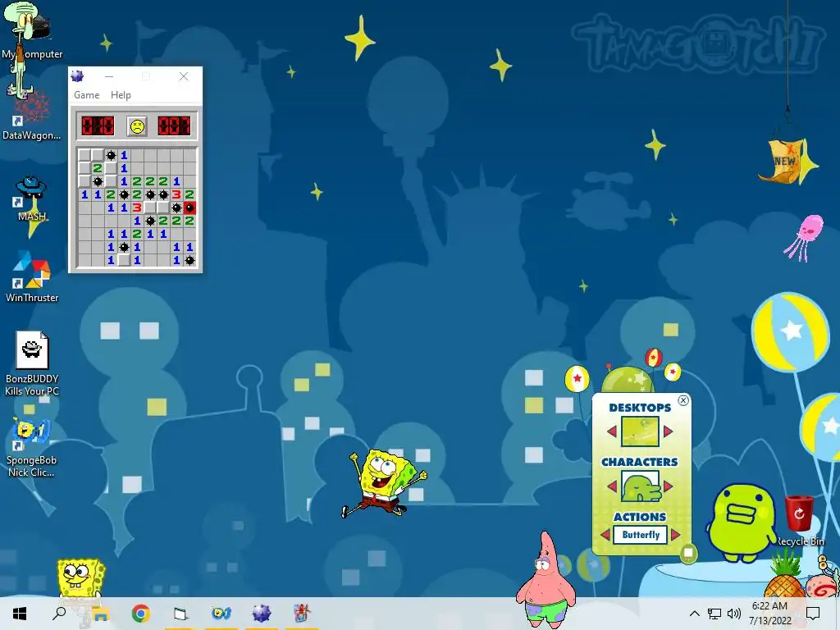This screenshot has width=840, height=630.
Task: Open taskbar Search
Action: 59,614
